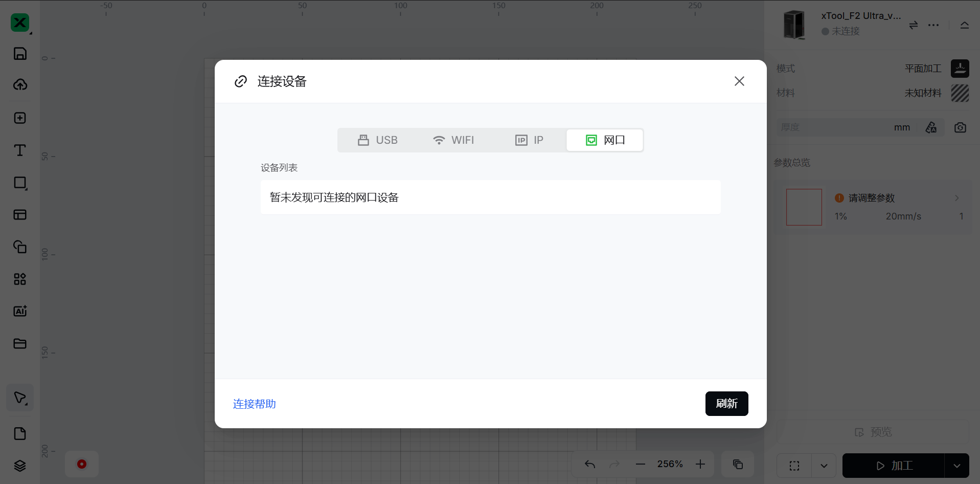Expand the 加工 button dropdown arrow
The height and width of the screenshot is (484, 980).
click(x=956, y=466)
